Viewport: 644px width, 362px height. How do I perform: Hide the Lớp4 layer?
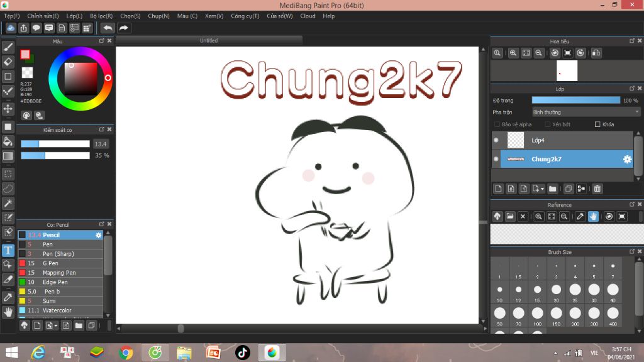coord(496,140)
